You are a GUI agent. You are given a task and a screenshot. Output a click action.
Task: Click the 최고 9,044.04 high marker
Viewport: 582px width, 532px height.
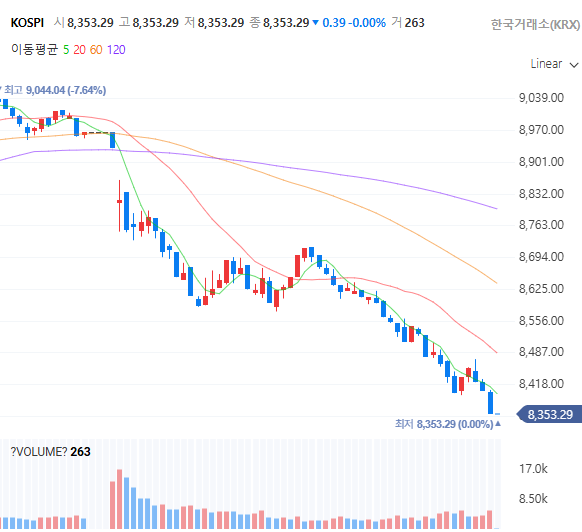coord(54,90)
